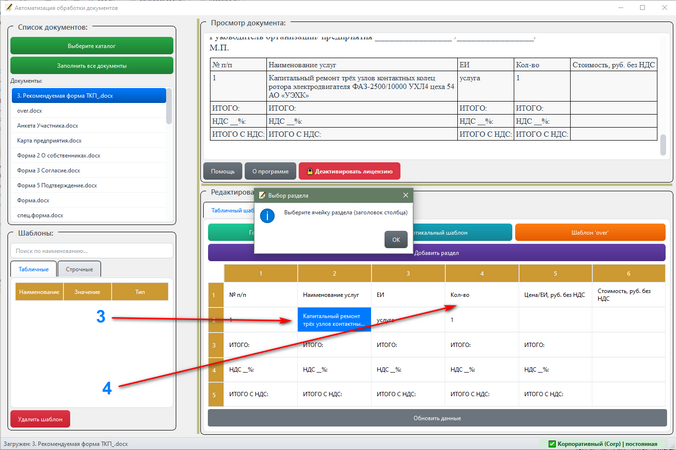Click 'Стоимость, руб. без НДС' cell in edit table
Screen dimensions: 676x450
[629, 295]
